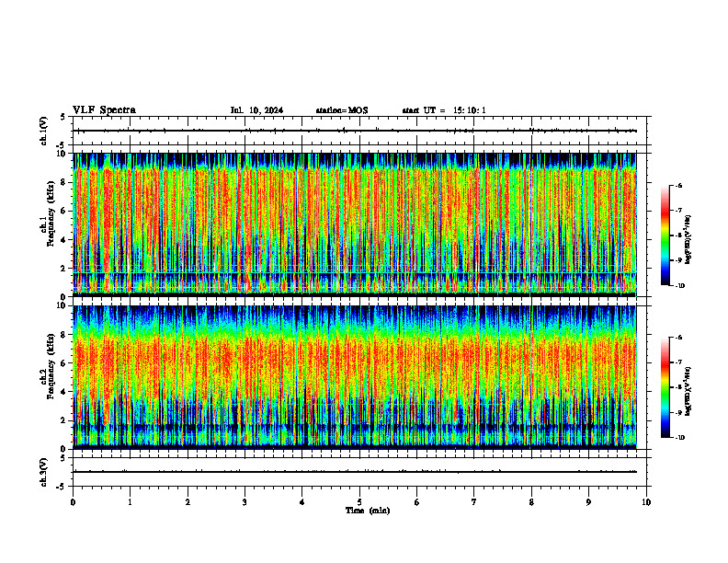Click the "-9" label on ch.2 colorbar

click(678, 412)
